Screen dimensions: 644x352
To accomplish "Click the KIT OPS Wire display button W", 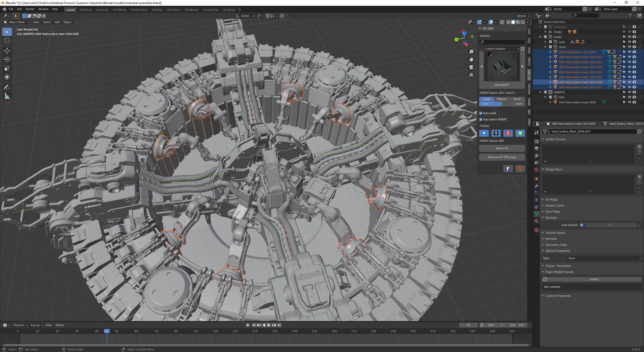I will pyautogui.click(x=520, y=133).
